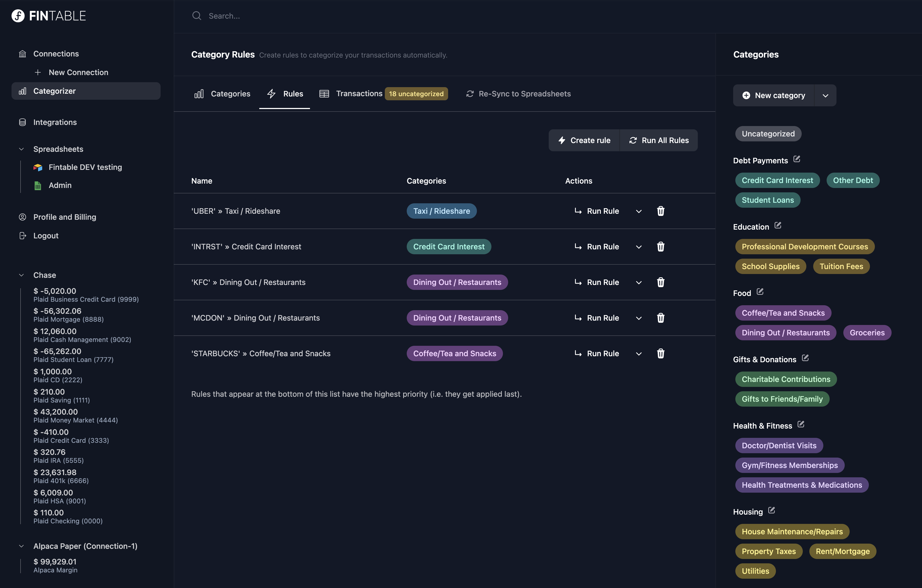Delete the 'UBER' Taxi / Rideshare rule
The height and width of the screenshot is (588, 922).
661,211
